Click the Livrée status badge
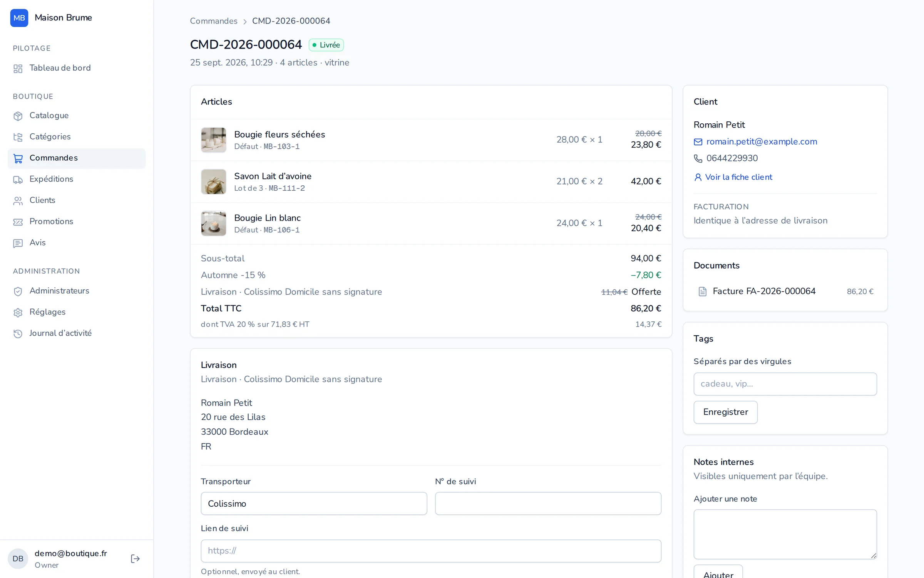 (326, 45)
